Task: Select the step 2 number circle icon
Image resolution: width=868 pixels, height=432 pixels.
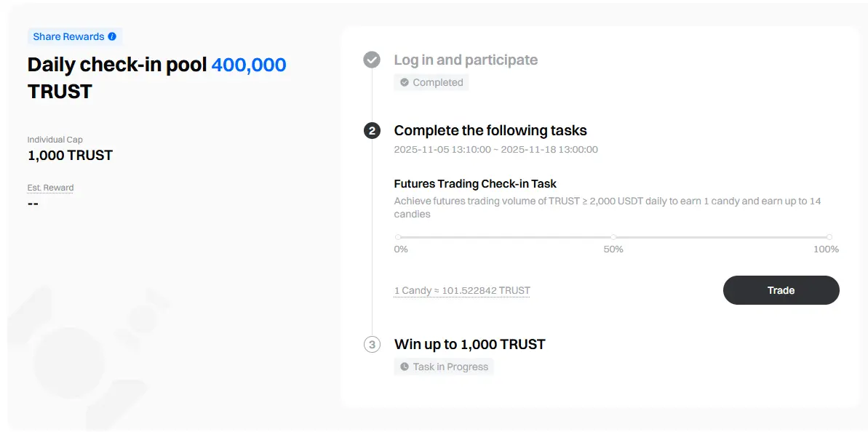Action: click(x=372, y=131)
